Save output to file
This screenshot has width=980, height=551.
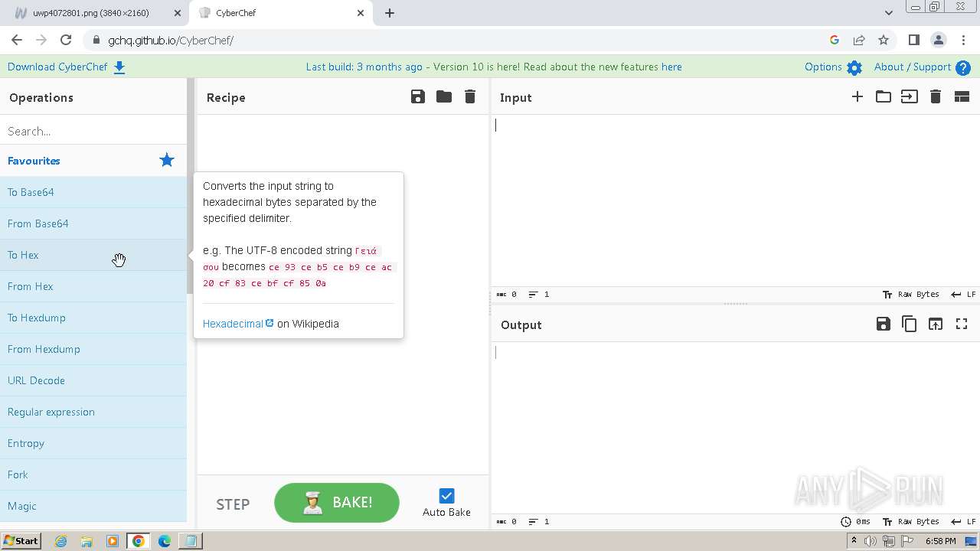point(884,324)
